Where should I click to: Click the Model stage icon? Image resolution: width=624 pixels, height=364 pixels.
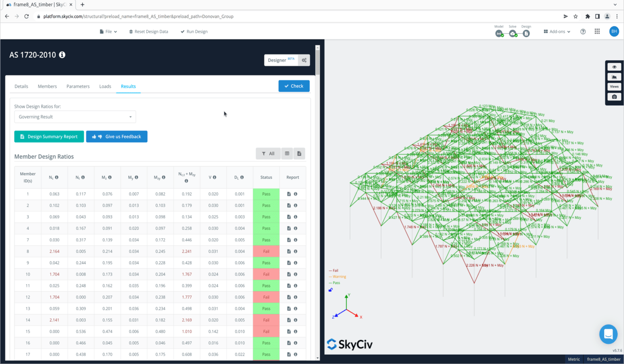pos(499,33)
